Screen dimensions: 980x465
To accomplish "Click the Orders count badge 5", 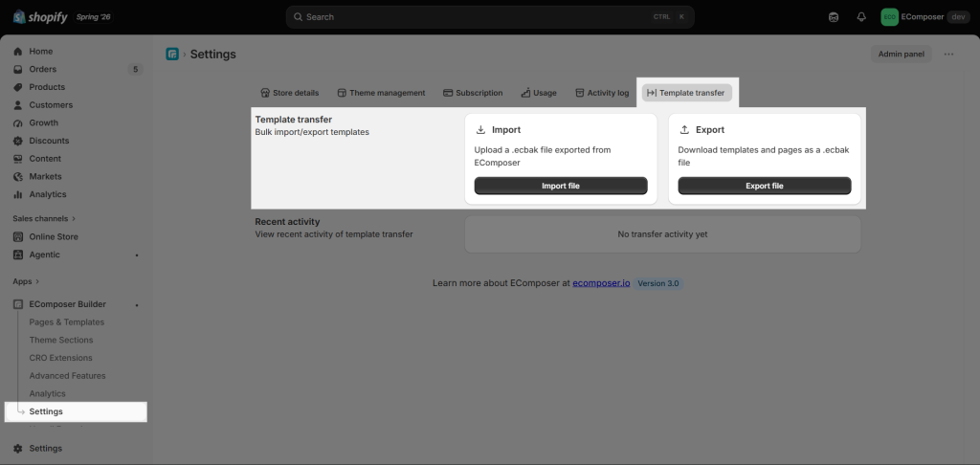I will coord(135,70).
